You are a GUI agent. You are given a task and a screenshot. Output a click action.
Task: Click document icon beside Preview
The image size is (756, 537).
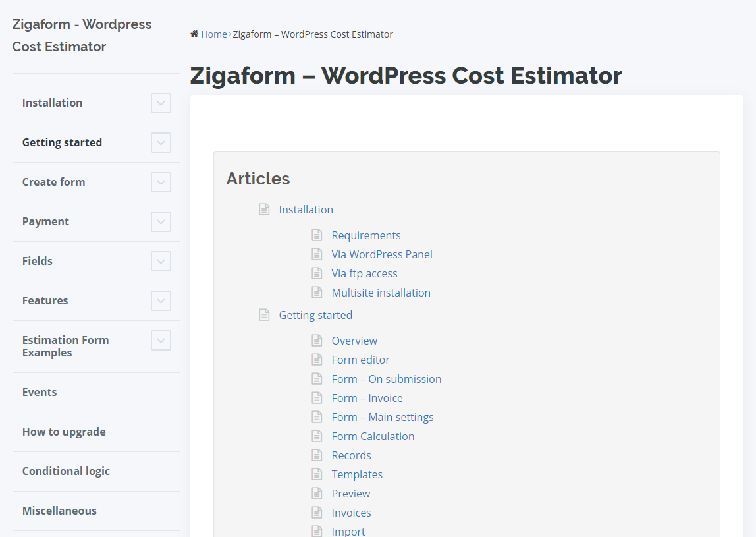click(x=317, y=494)
